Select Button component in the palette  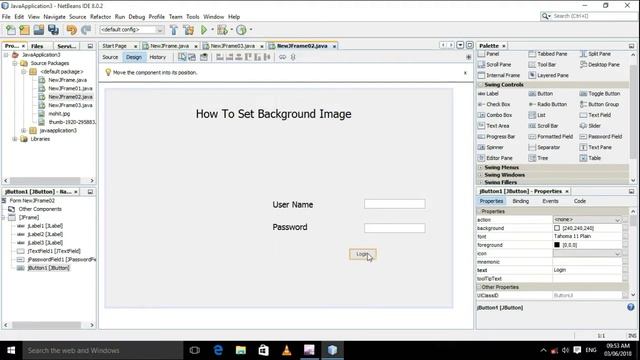(541, 94)
